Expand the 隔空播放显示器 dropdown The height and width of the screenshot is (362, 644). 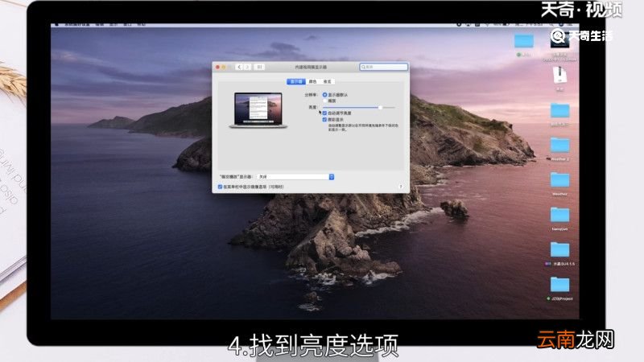pyautogui.click(x=331, y=176)
